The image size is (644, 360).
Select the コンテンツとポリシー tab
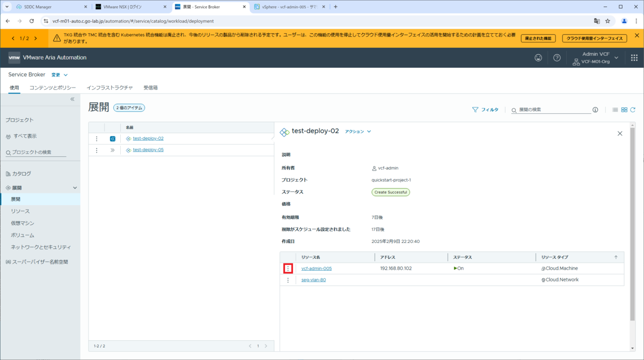(x=53, y=88)
